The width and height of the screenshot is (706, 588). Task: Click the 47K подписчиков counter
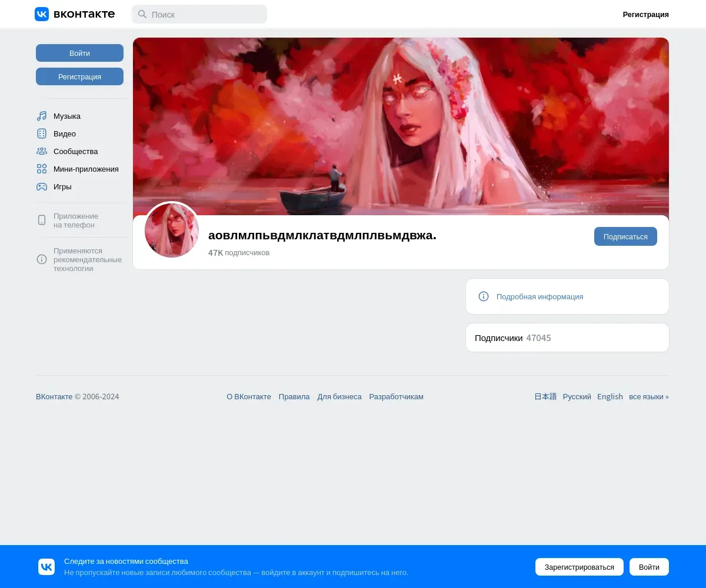point(239,253)
